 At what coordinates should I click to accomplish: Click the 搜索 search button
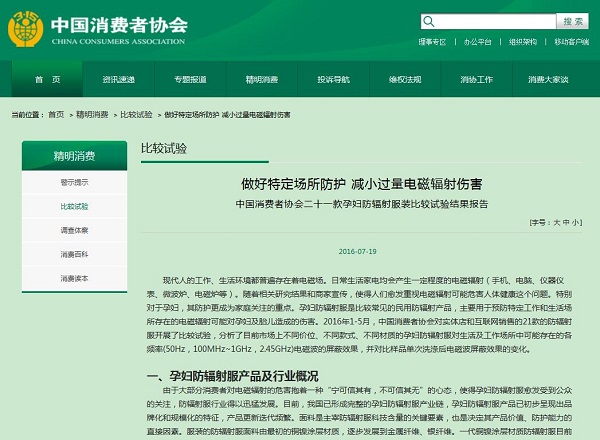coord(573,20)
